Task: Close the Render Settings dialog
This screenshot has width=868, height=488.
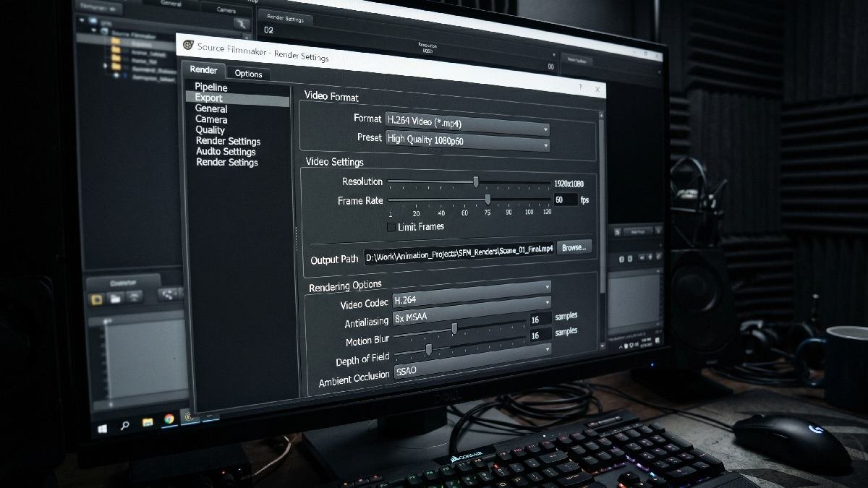Action: (597, 88)
